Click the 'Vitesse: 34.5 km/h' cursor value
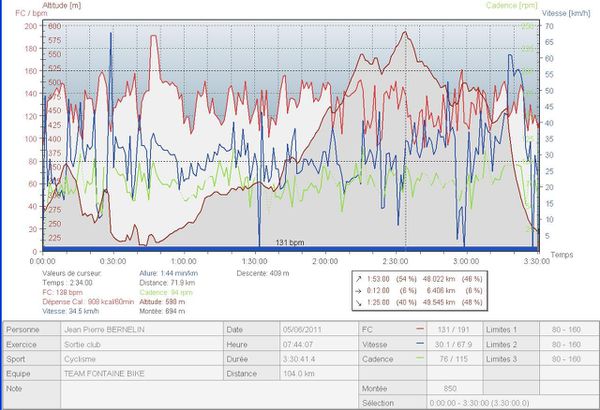 [71, 311]
